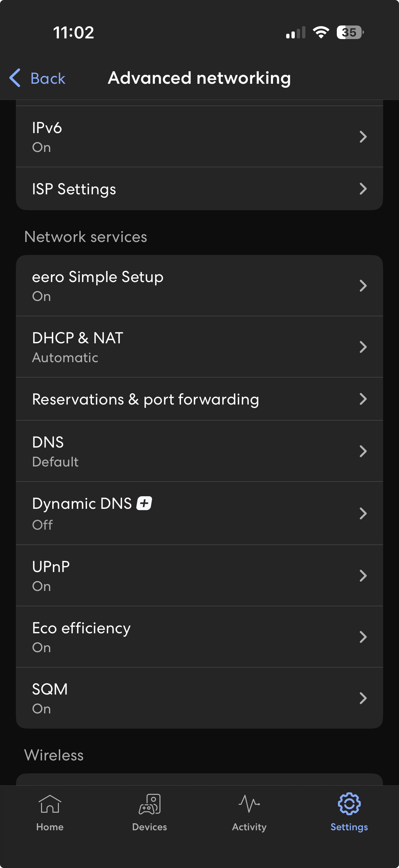Tap the plus badge beside Dynamic DNS

144,504
